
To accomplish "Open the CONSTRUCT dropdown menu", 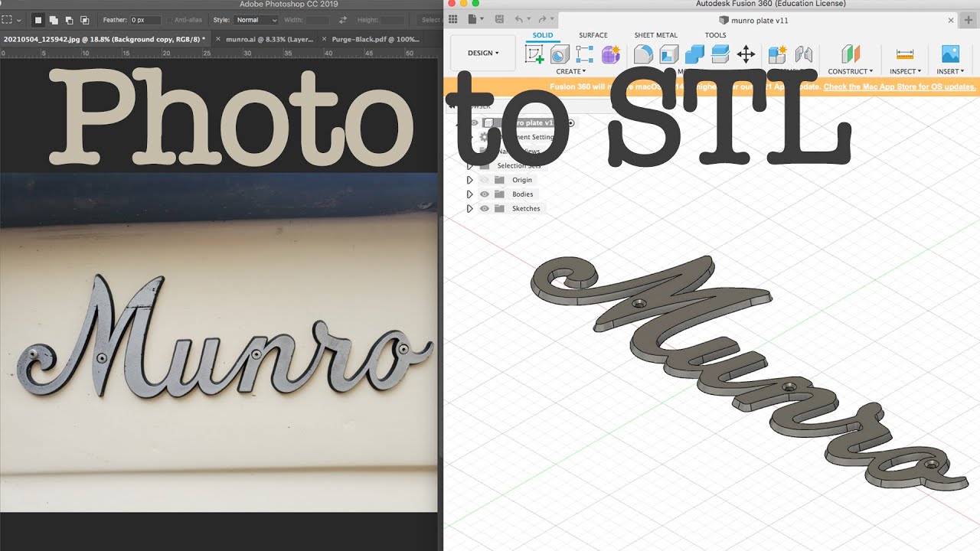I will tap(851, 71).
